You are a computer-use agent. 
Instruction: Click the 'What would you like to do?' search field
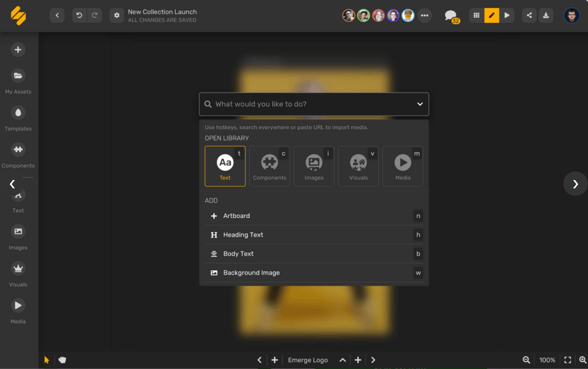(x=311, y=104)
